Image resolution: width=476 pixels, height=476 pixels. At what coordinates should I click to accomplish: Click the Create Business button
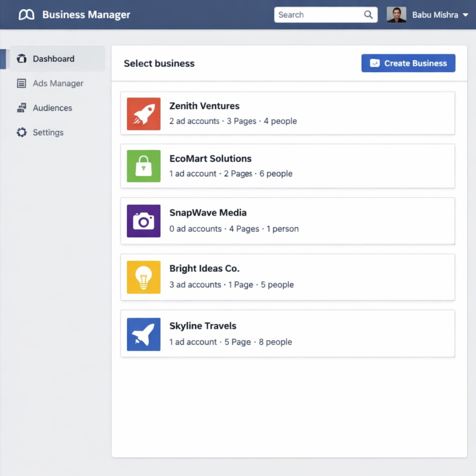click(x=408, y=63)
